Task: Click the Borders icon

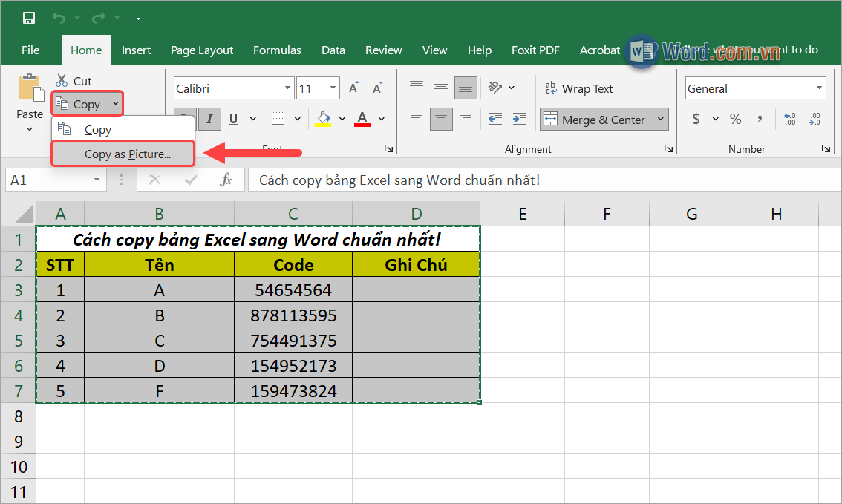Action: (x=278, y=119)
